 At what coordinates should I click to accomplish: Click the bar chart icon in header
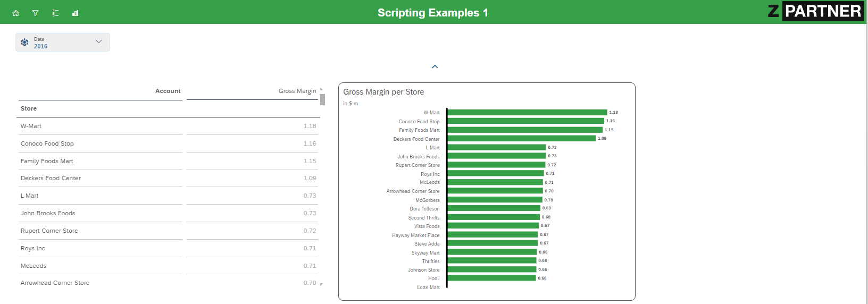click(x=76, y=13)
